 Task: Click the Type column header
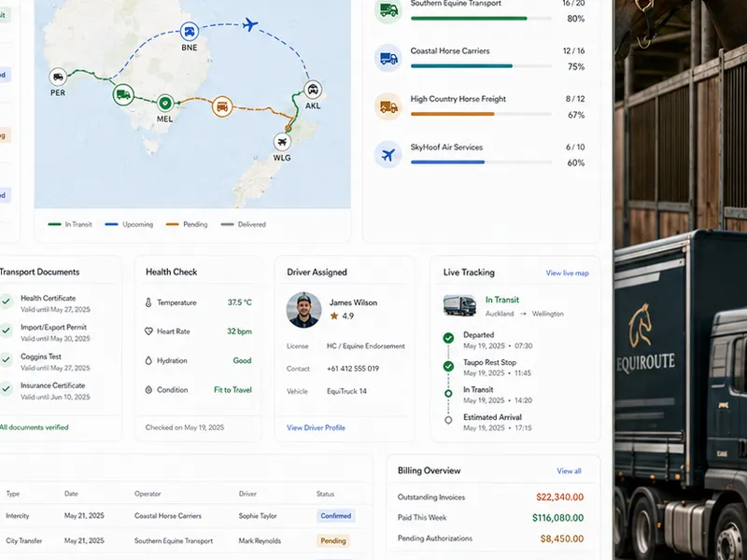point(13,494)
